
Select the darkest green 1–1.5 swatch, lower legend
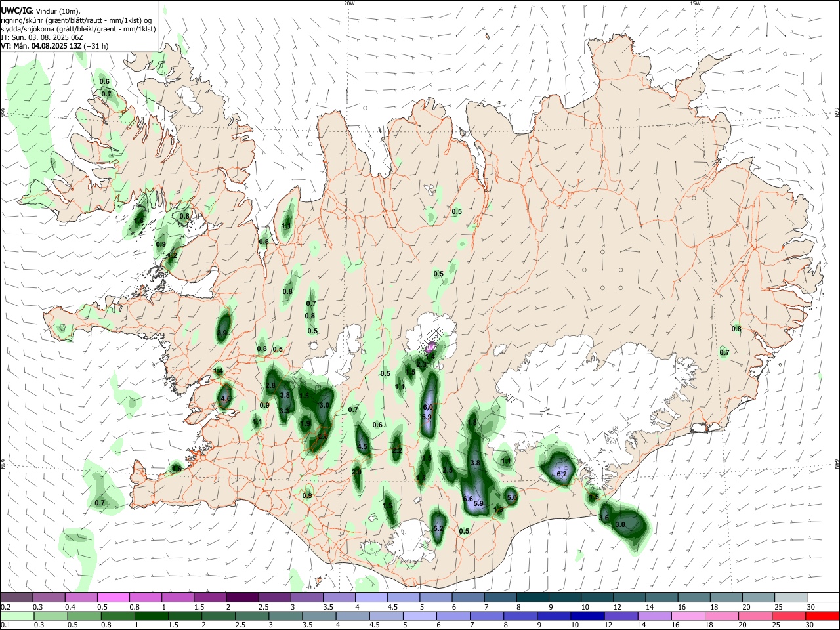pos(150,616)
